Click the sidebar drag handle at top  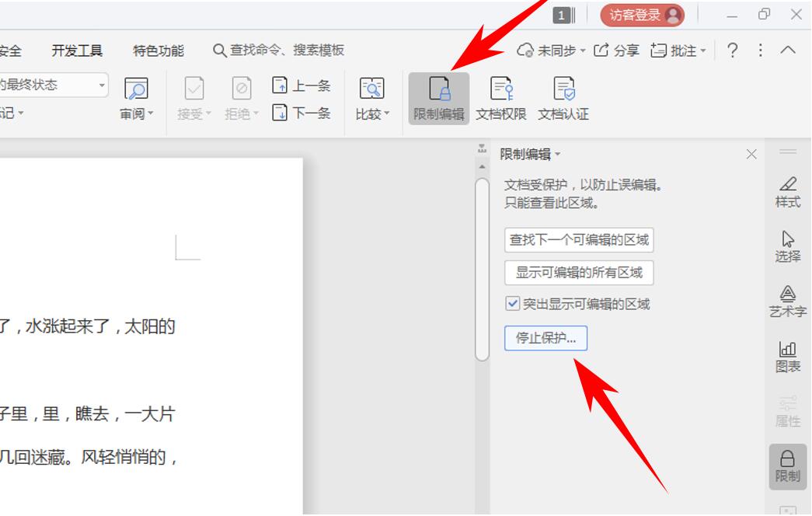tap(788, 152)
